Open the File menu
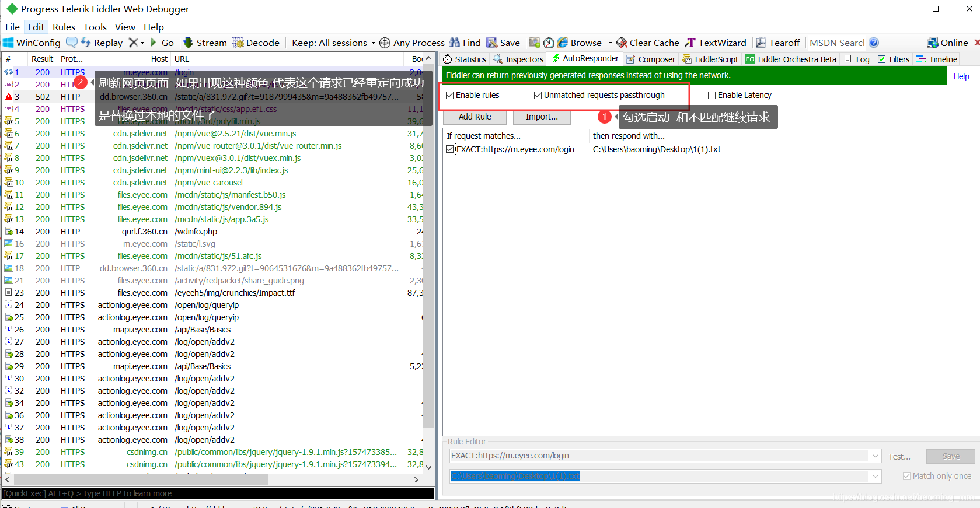 click(12, 27)
